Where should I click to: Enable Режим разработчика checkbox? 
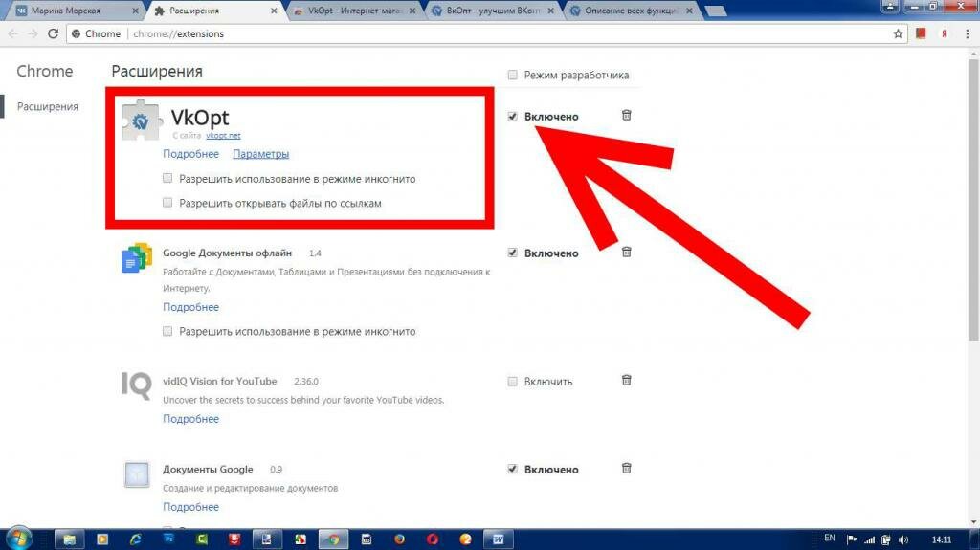(x=513, y=75)
